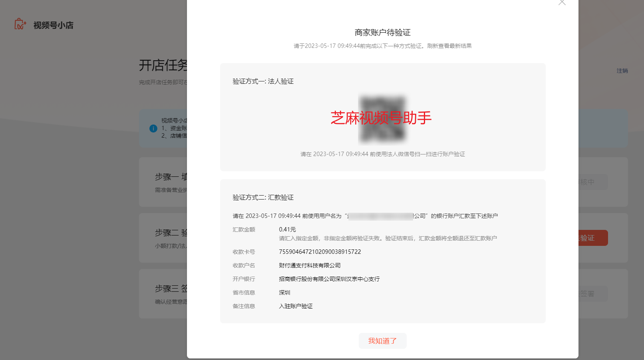Screen dimensions: 644x360
Task: Click the deadline subtitle under dialog title
Action: (x=382, y=46)
